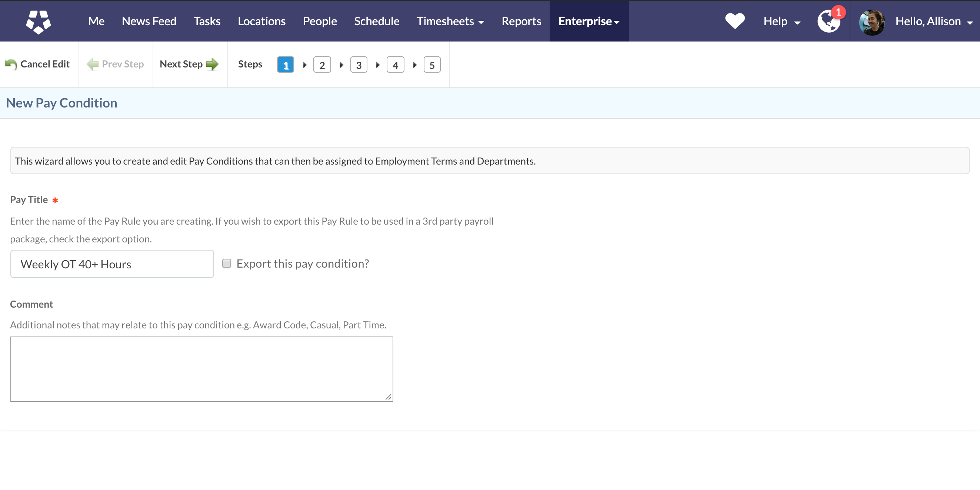The width and height of the screenshot is (980, 490).
Task: Click the Cancel Edit undo arrow icon
Action: pos(11,64)
